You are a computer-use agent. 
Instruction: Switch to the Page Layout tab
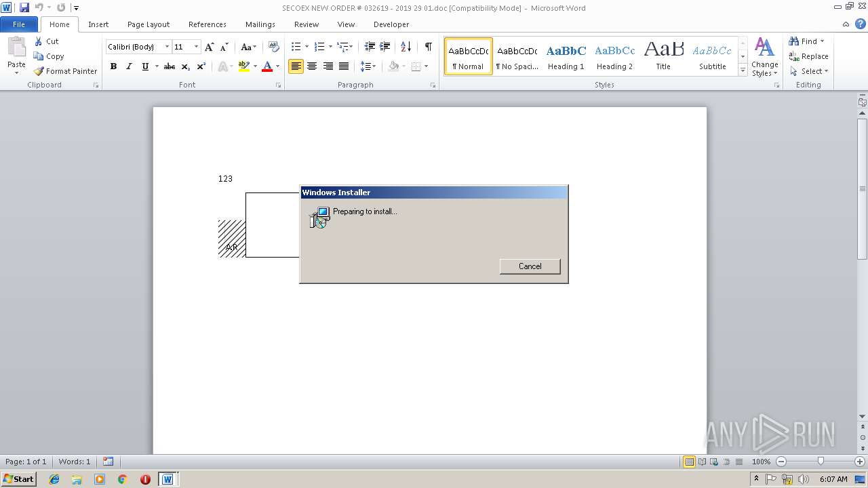pos(149,24)
